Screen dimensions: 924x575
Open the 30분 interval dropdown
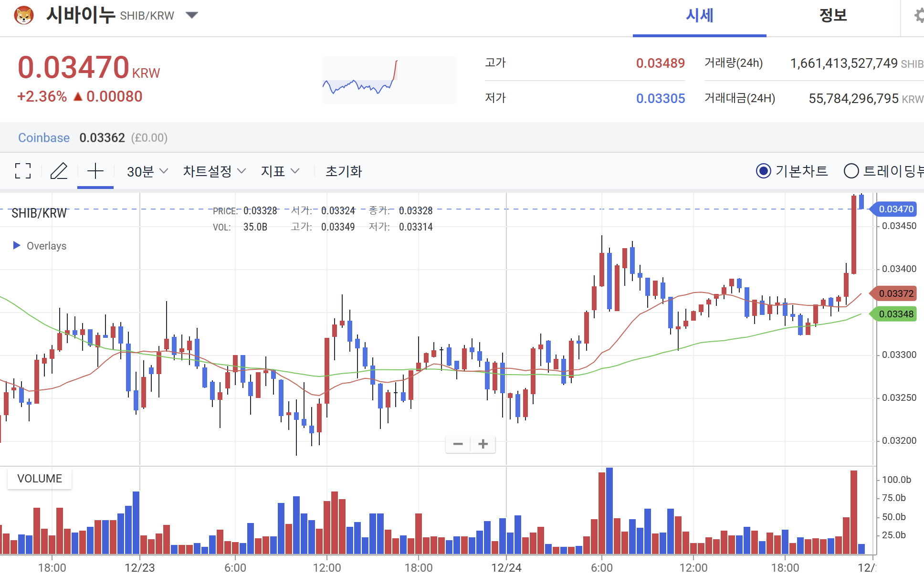(x=147, y=171)
